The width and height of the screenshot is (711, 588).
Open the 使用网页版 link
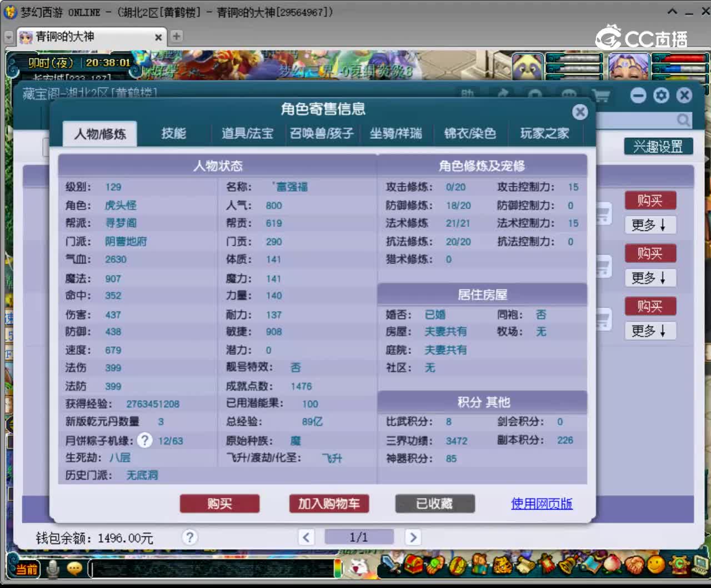[542, 504]
